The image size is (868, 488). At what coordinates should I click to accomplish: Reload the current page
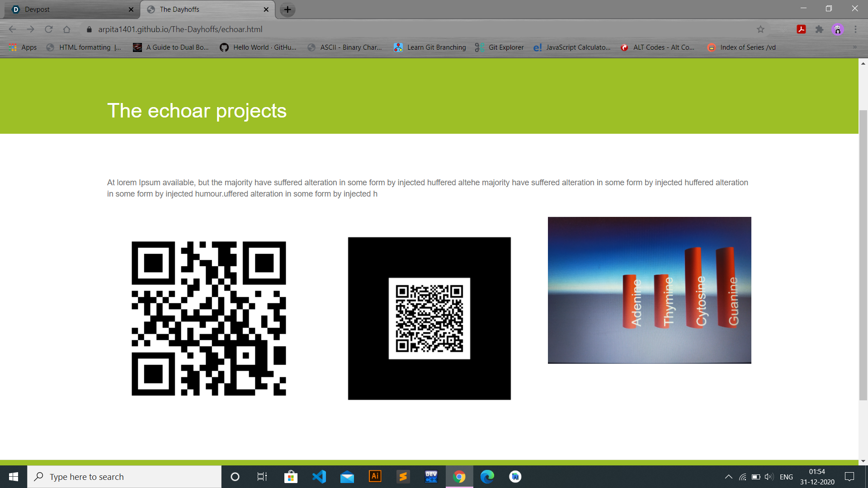click(49, 29)
